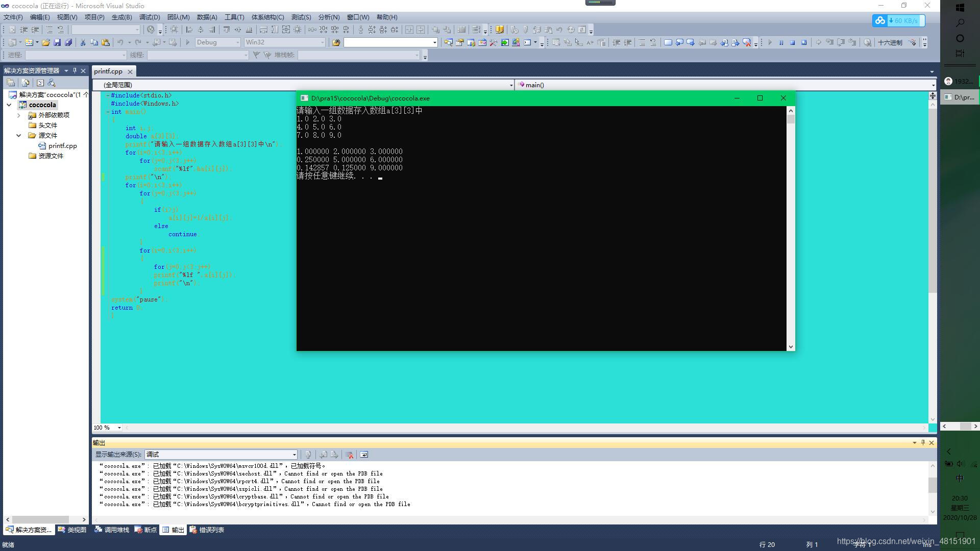The width and height of the screenshot is (980, 551).
Task: Click the Save icon in toolbar
Action: (57, 42)
